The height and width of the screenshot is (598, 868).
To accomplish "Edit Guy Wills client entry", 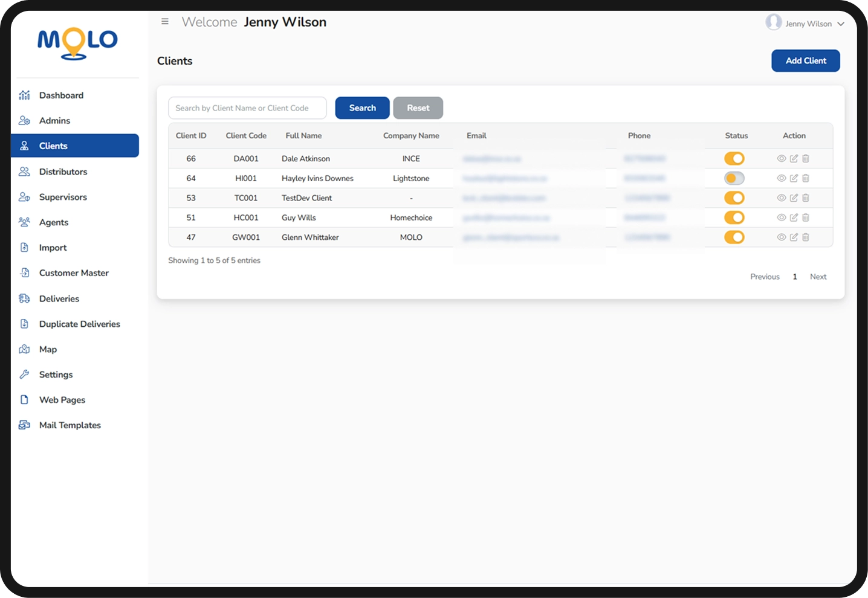I will (794, 217).
